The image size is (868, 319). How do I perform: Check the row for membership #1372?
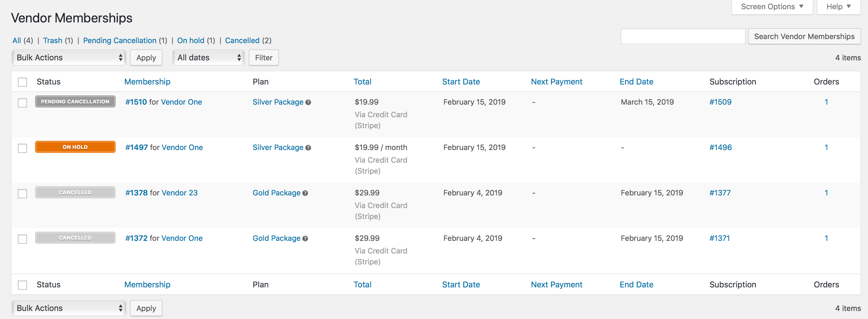[x=22, y=239]
